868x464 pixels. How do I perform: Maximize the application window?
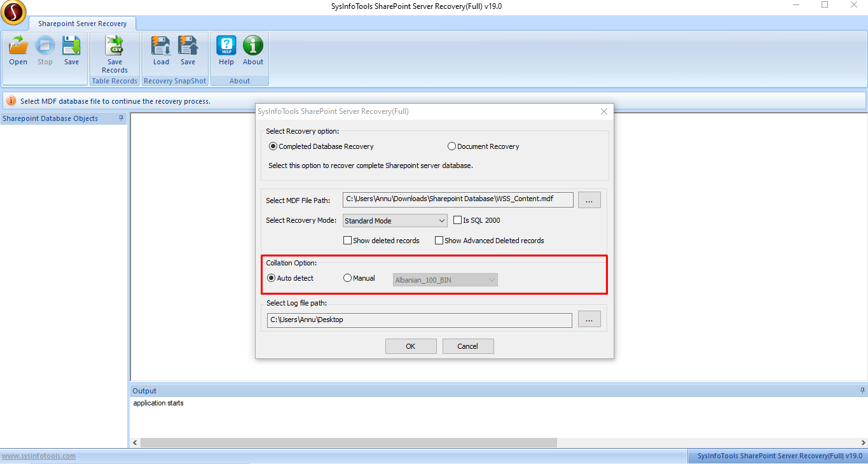[x=825, y=6]
